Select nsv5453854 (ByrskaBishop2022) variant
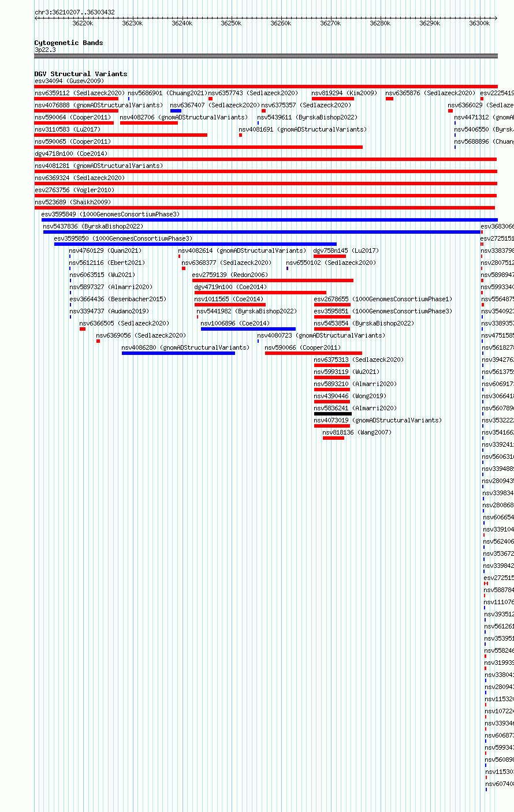This screenshot has width=514, height=812. coord(364,323)
